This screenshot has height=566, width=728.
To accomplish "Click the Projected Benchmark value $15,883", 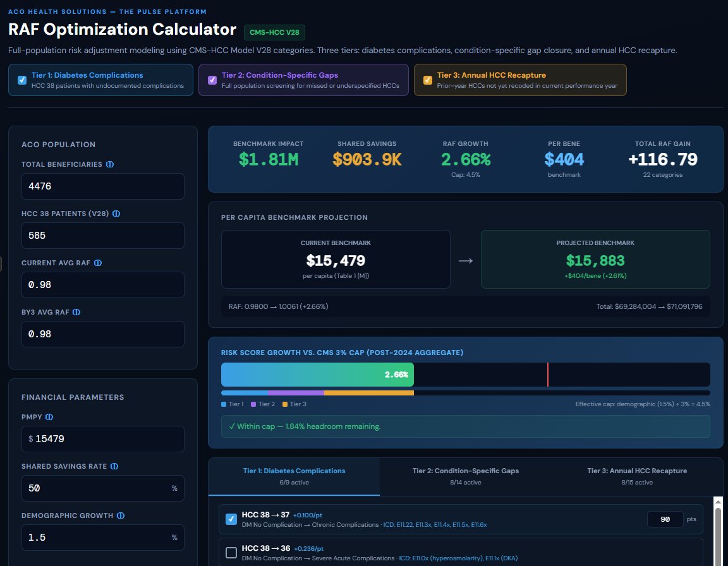I will click(x=595, y=260).
